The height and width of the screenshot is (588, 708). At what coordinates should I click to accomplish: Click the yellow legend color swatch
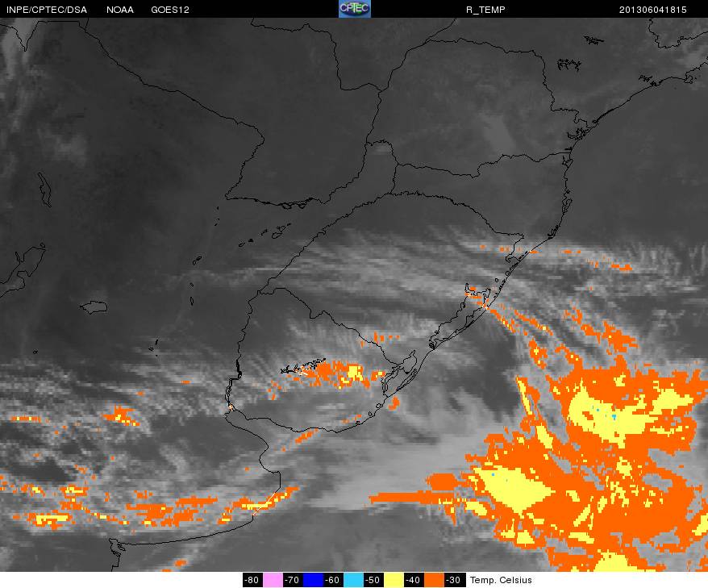click(394, 580)
